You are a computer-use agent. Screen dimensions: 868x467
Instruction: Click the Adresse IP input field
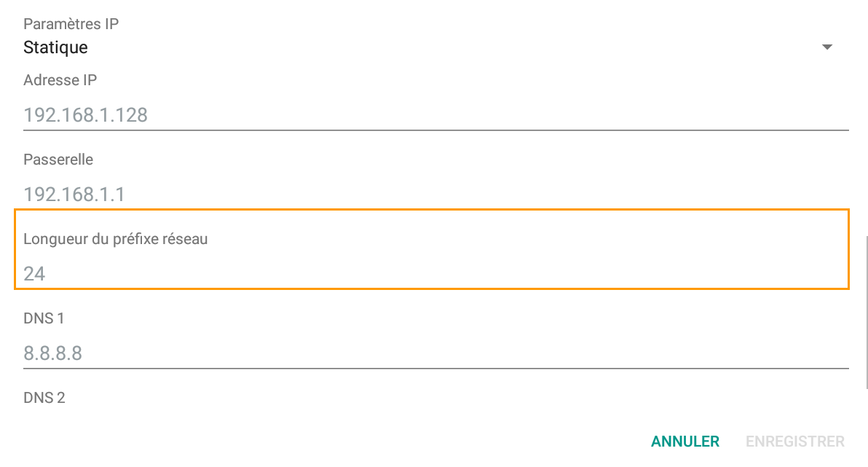[x=291, y=114]
